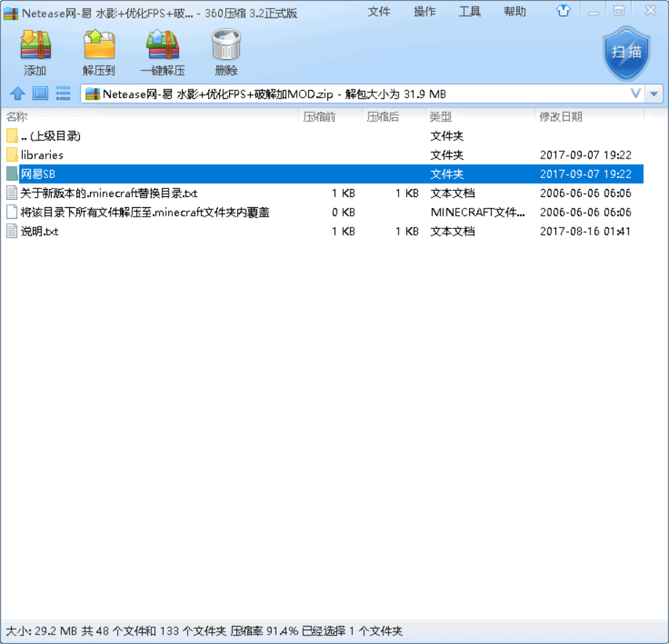Select 将该目录下所有文件解压至.minecraft文件夹内覆盖 file name
Image resolution: width=669 pixels, height=644 pixels.
[x=145, y=212]
